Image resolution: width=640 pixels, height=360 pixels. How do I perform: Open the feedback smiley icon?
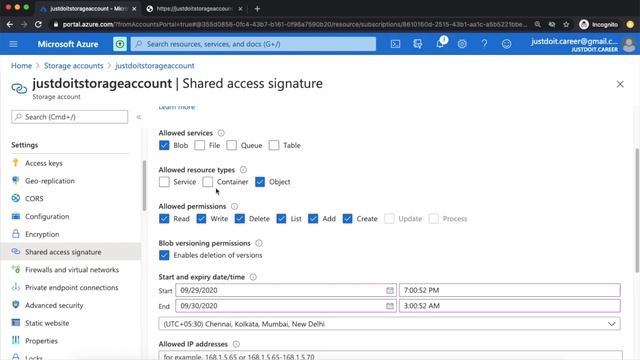pyautogui.click(x=507, y=44)
